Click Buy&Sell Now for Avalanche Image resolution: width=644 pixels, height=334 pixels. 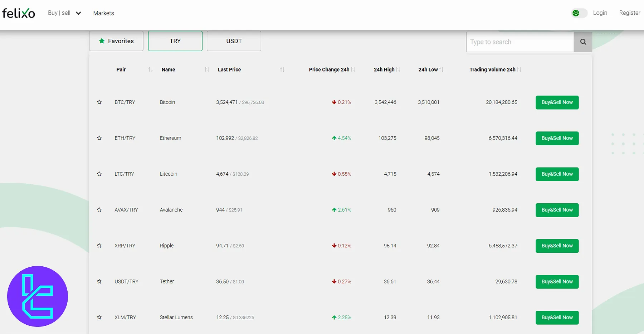(557, 210)
